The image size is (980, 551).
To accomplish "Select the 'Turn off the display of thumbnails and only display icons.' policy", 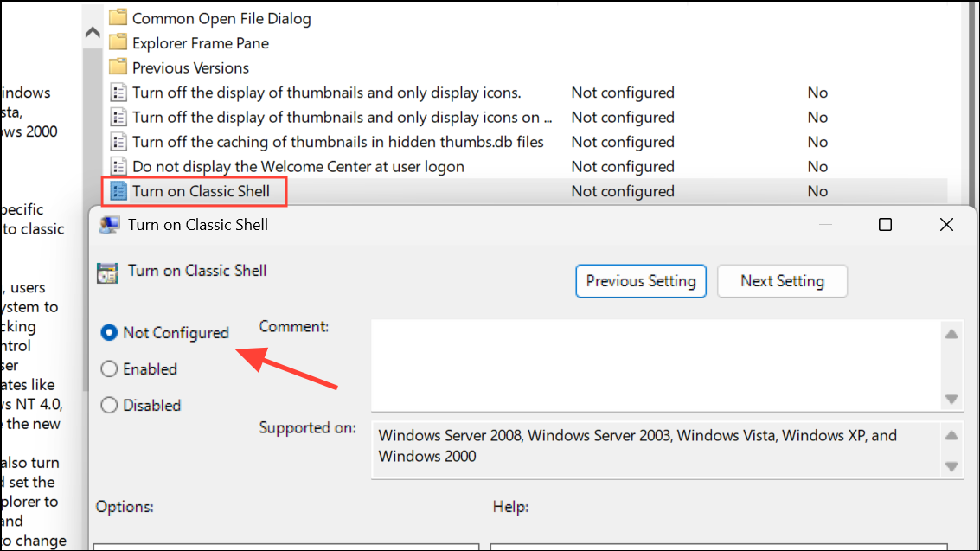I will [x=327, y=93].
